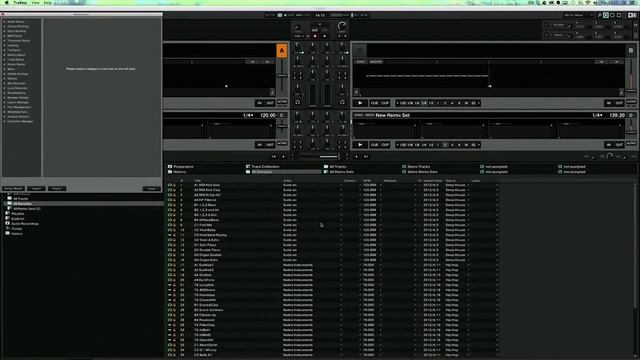Viewport: 640px width, 360px height.
Task: Start playback on the New Remix Set deck
Action: (360, 145)
